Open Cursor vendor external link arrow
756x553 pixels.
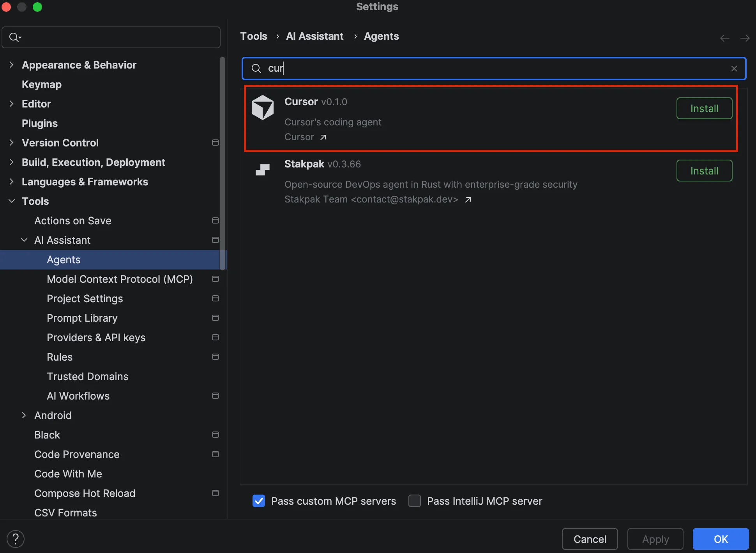tap(323, 137)
